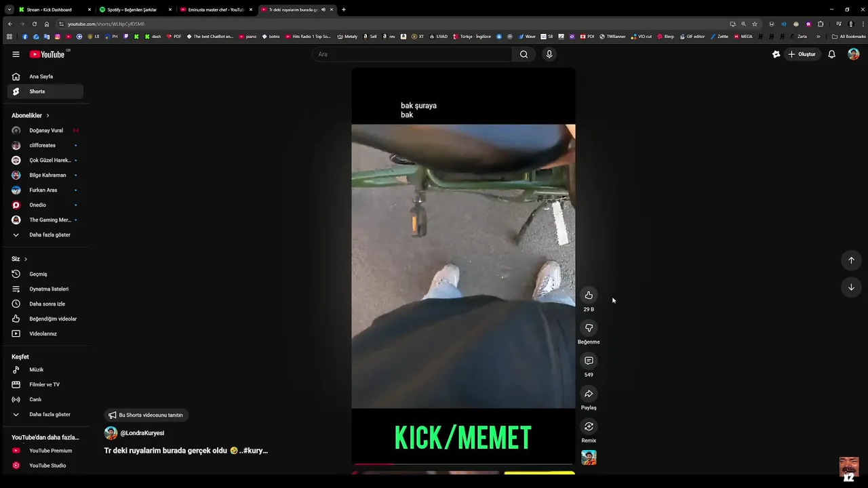This screenshot has height=488, width=868.
Task: Remix this Short
Action: pyautogui.click(x=589, y=426)
